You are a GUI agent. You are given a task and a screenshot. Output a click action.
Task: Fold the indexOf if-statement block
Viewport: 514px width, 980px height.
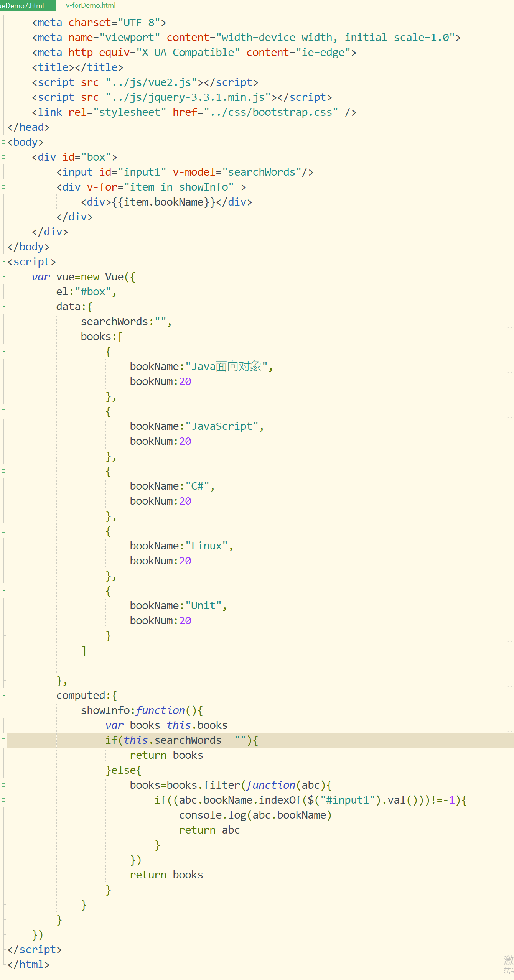(x=3, y=800)
